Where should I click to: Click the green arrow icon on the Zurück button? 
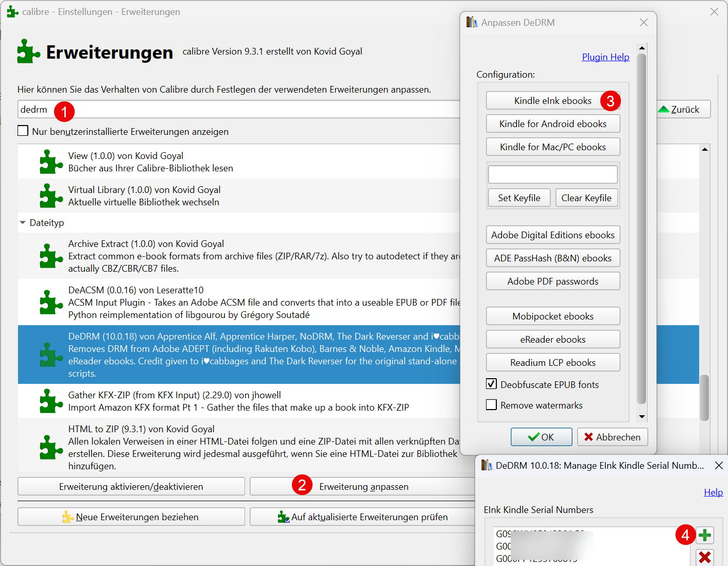[664, 109]
